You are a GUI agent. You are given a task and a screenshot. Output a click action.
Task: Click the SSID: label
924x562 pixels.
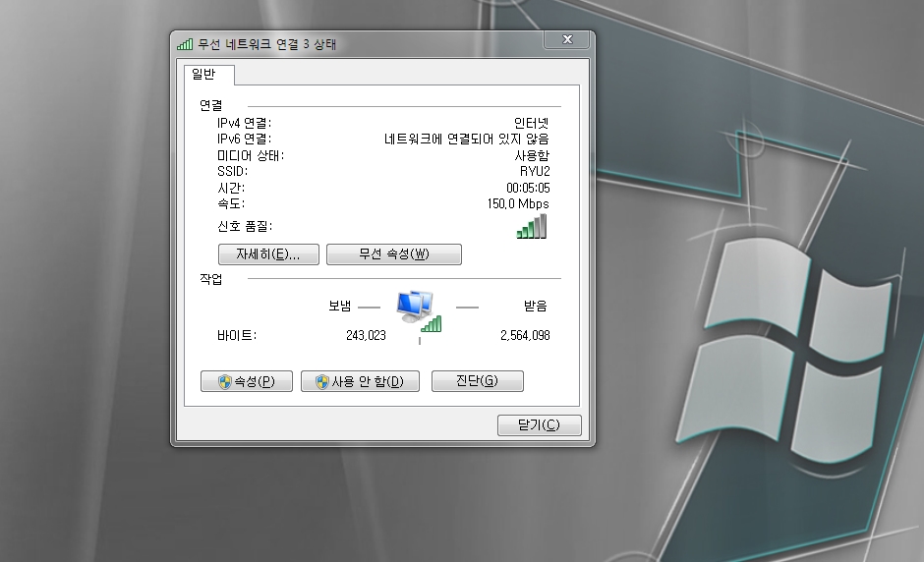click(x=232, y=171)
